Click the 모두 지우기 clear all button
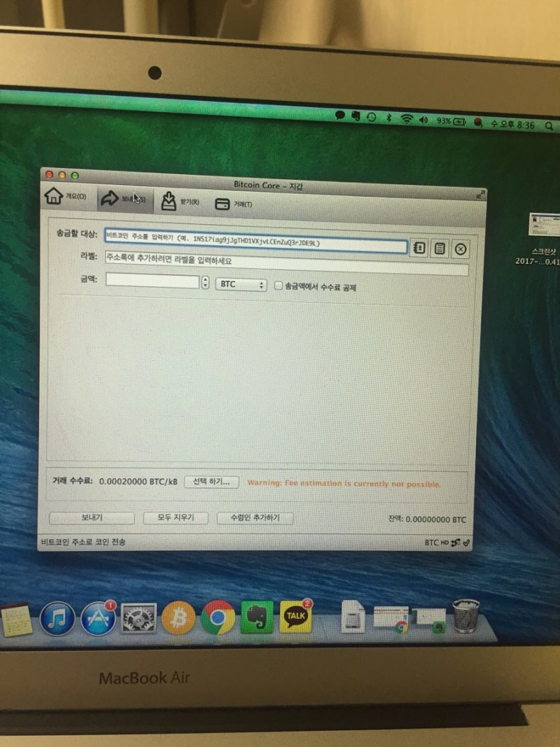 pos(175,518)
